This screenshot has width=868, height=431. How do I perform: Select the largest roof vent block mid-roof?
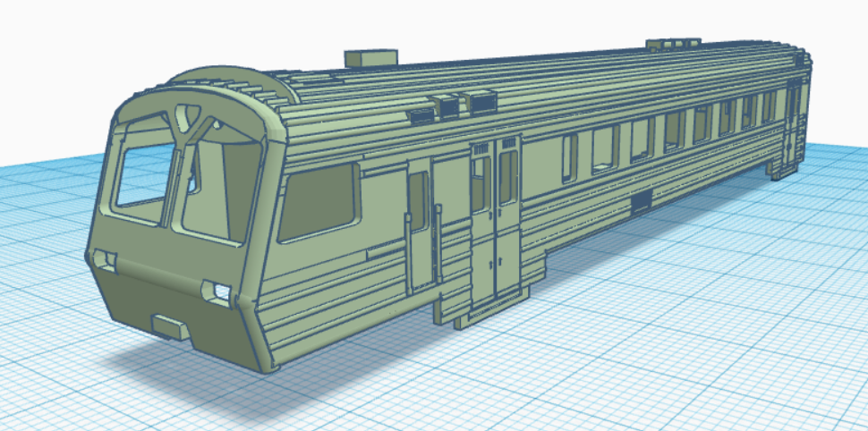(481, 102)
